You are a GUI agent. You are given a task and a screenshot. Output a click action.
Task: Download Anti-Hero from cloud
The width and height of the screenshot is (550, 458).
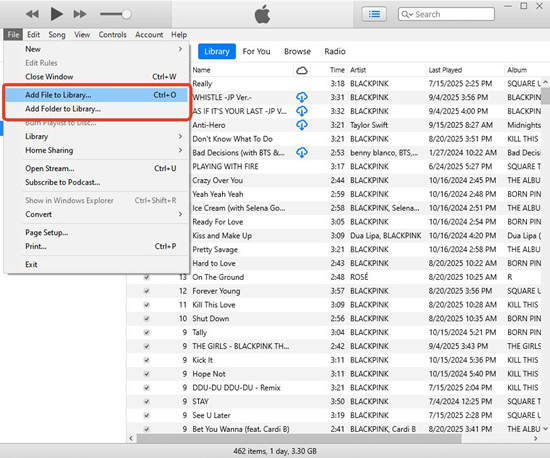(302, 125)
